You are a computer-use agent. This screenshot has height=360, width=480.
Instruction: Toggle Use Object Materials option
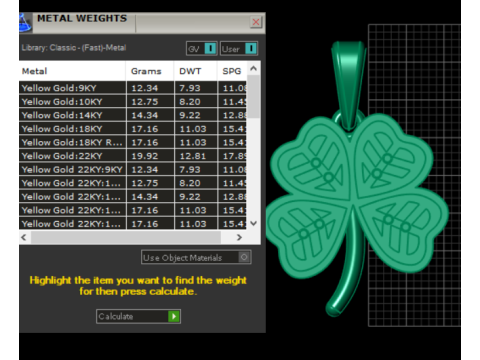click(196, 257)
